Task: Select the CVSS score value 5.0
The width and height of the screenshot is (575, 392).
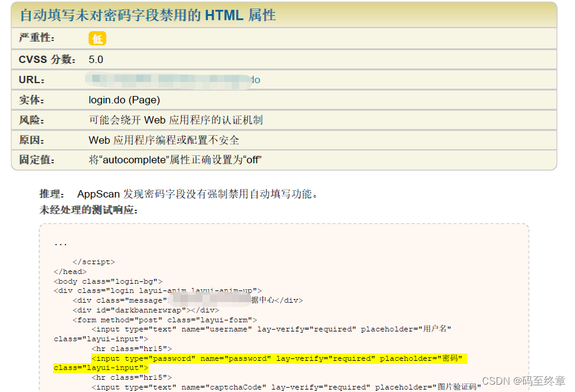Action: [95, 59]
